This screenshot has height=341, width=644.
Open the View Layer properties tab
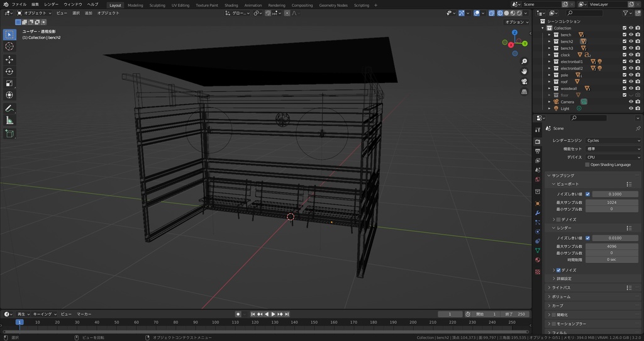click(x=538, y=160)
